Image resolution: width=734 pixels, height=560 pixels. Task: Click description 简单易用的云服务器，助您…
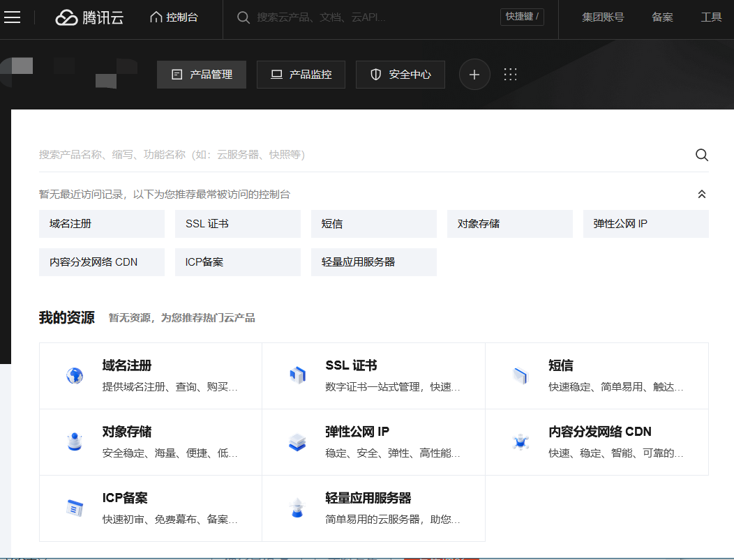pyautogui.click(x=393, y=520)
